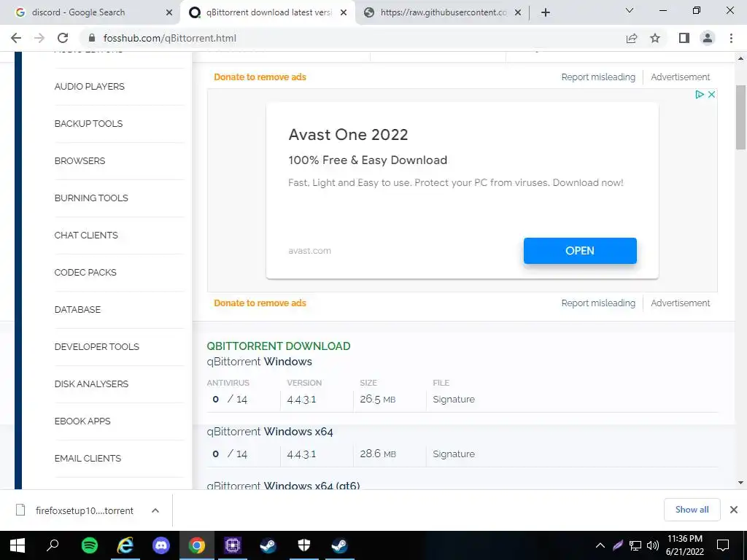
Task: Close the discord Google Search tab
Action: (169, 13)
